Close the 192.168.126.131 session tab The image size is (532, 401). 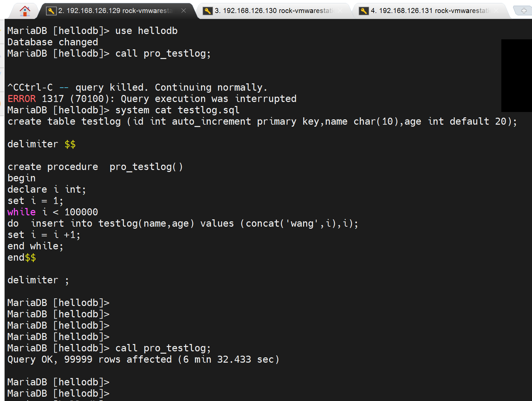coord(496,11)
